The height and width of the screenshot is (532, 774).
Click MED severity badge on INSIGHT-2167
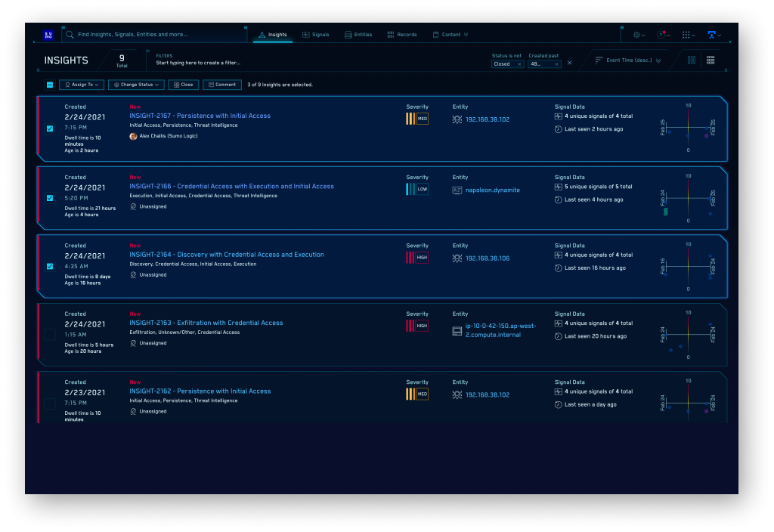417,119
